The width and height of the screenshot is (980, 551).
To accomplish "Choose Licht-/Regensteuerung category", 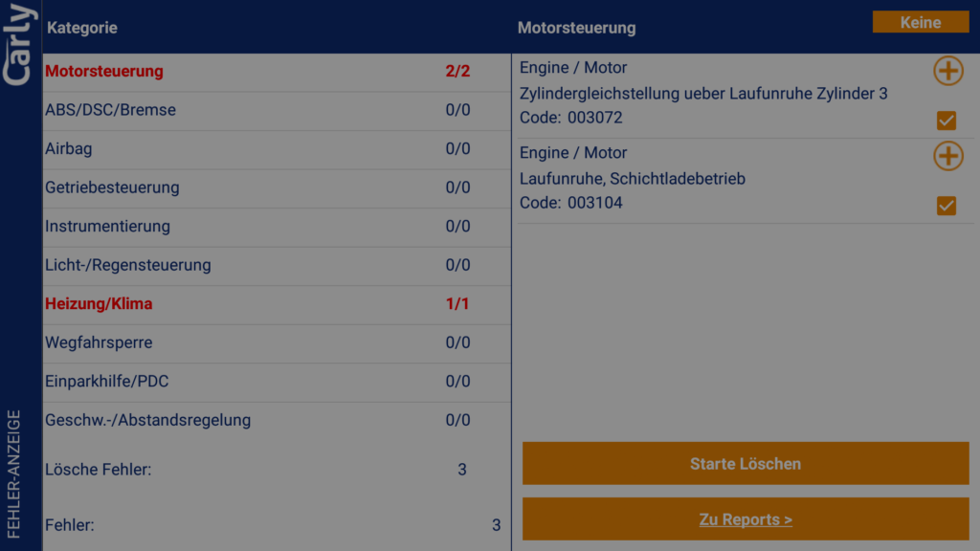I will point(127,265).
